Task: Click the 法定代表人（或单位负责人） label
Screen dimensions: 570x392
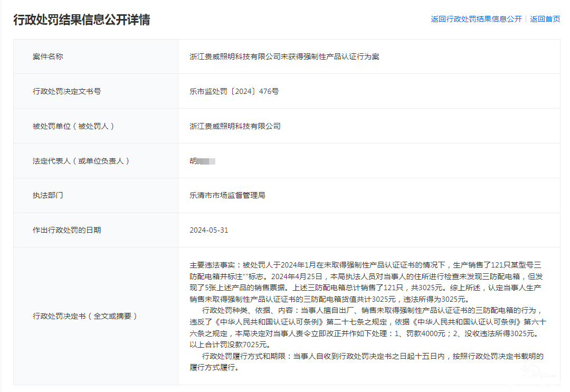Action: 81,161
